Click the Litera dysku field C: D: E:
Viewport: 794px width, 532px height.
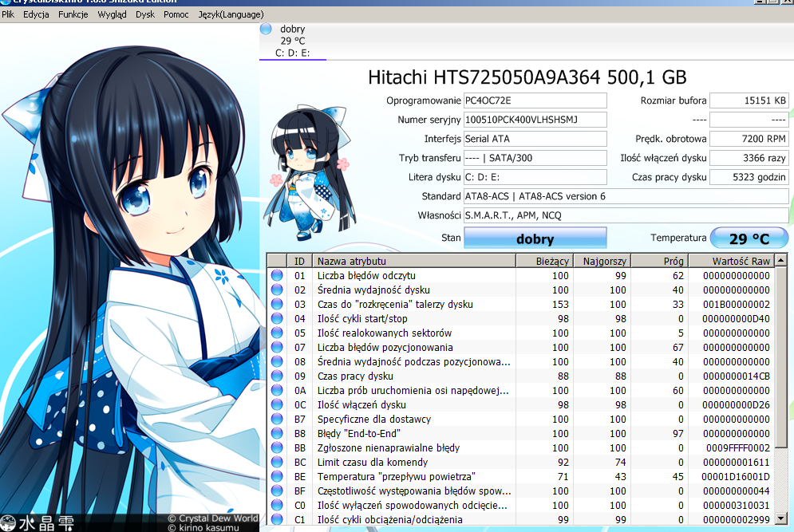[535, 177]
